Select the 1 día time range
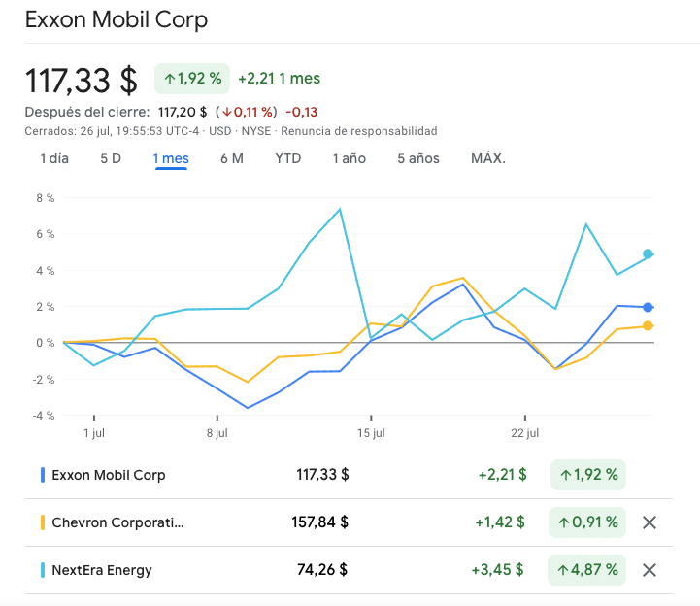 [x=54, y=158]
